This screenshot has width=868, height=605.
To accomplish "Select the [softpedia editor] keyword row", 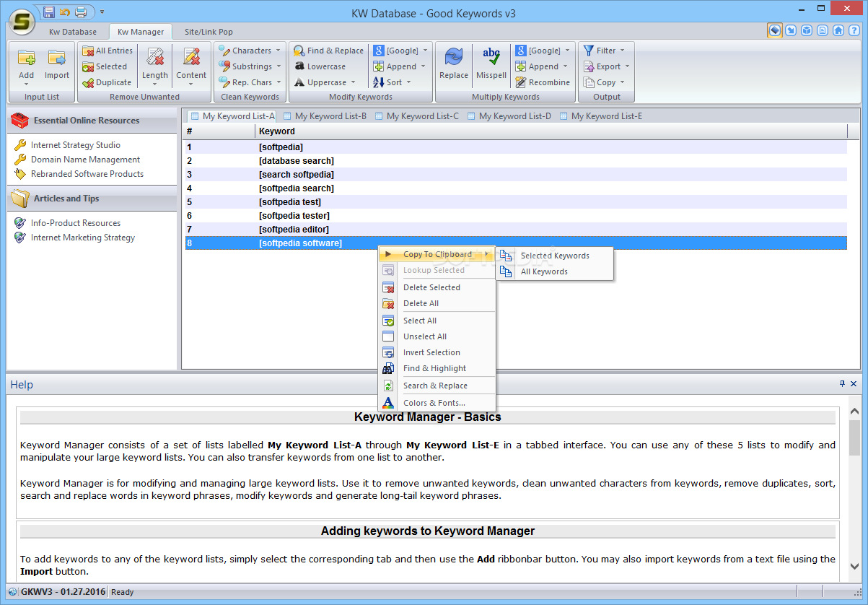I will coord(516,229).
